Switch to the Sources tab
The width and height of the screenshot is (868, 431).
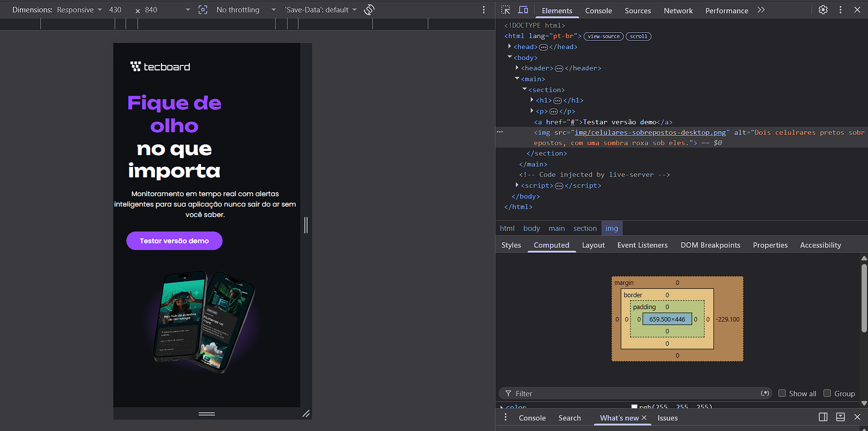638,10
